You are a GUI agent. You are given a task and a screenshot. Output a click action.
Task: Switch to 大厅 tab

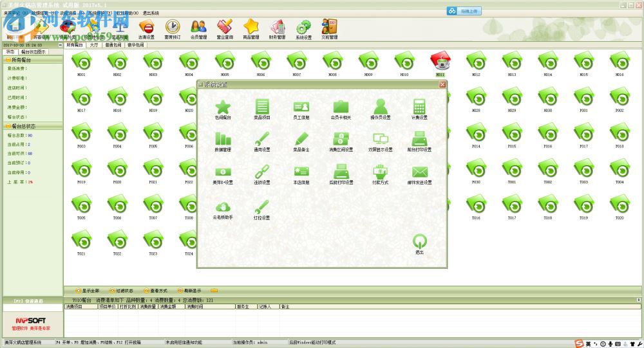pos(94,45)
